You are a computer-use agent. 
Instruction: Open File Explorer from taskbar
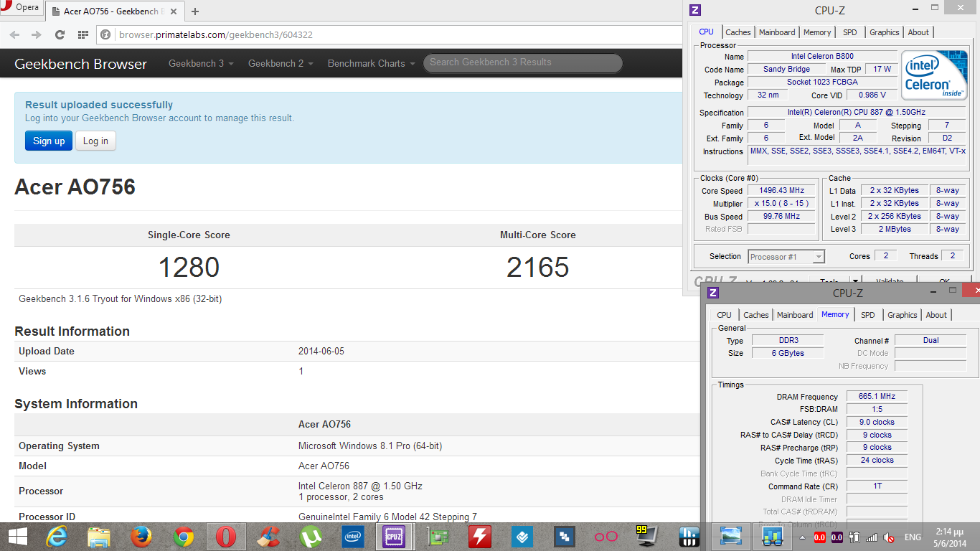click(99, 536)
